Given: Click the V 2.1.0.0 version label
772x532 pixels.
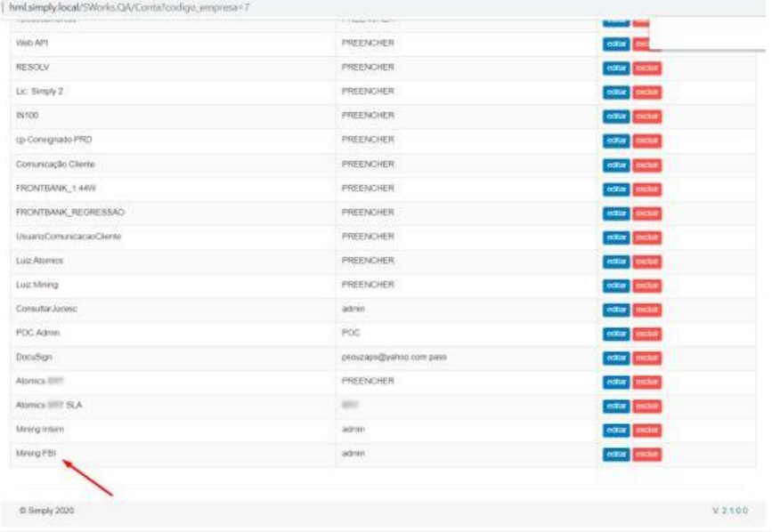Looking at the screenshot, I should (730, 511).
